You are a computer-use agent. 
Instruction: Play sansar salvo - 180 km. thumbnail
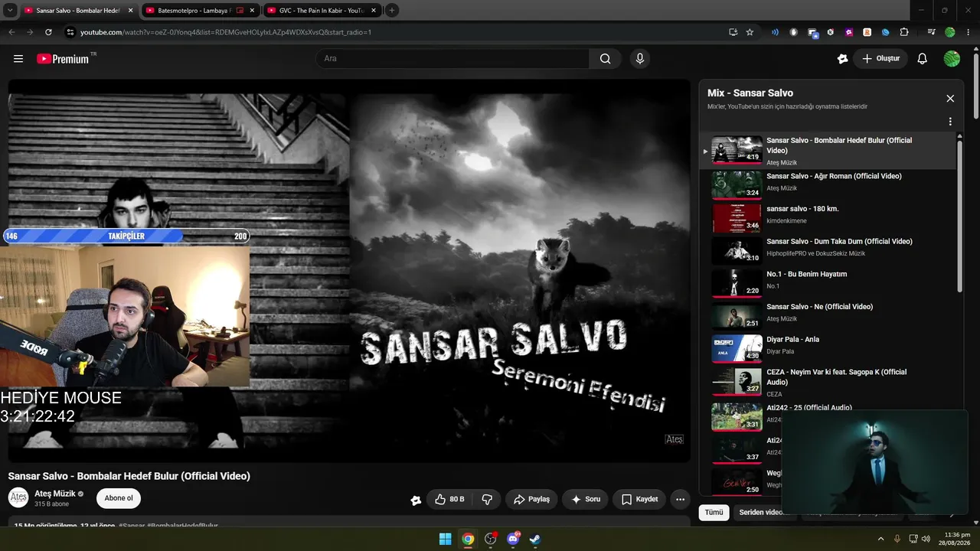click(737, 218)
